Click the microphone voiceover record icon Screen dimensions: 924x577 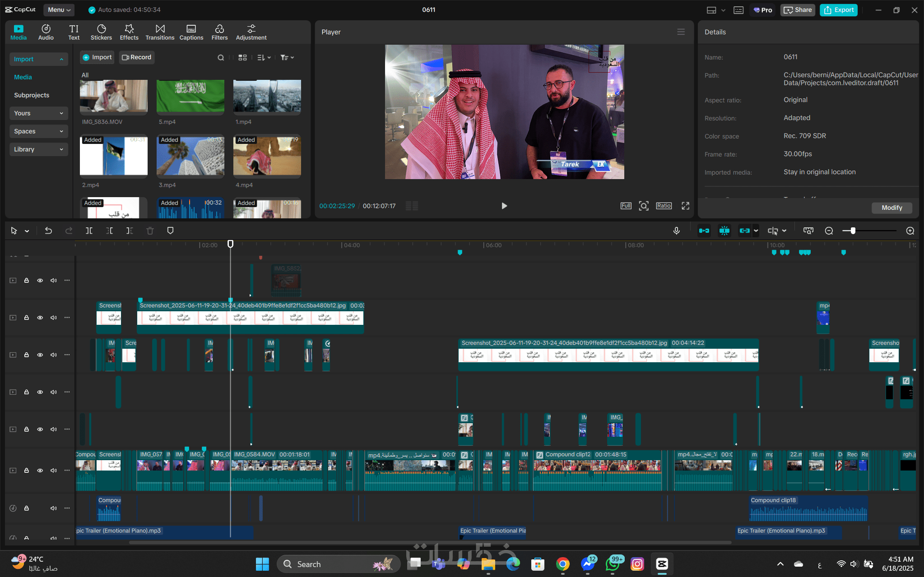676,231
